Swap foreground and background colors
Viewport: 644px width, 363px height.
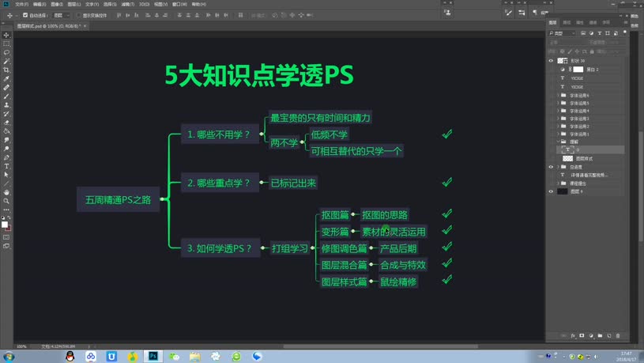click(x=9, y=217)
